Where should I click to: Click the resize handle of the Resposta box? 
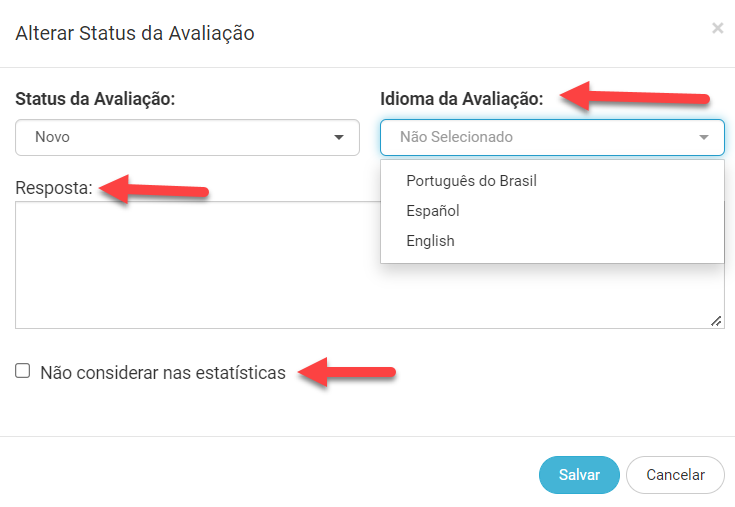(716, 321)
